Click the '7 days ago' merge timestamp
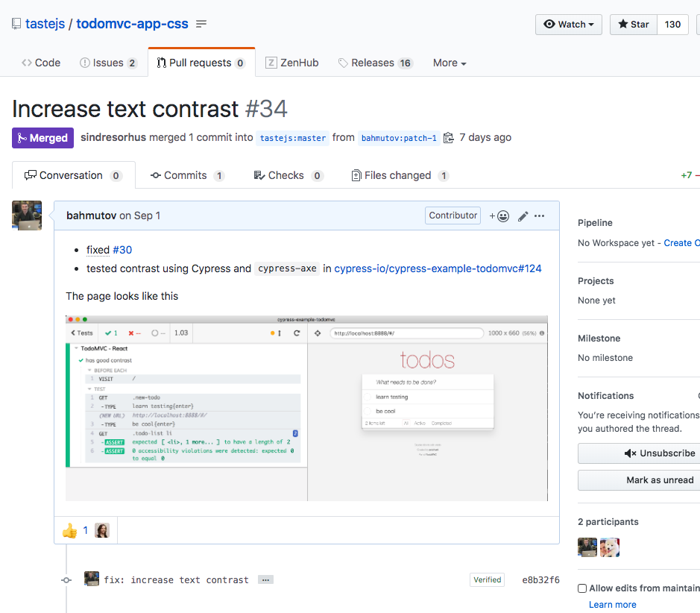700x613 pixels. click(485, 137)
